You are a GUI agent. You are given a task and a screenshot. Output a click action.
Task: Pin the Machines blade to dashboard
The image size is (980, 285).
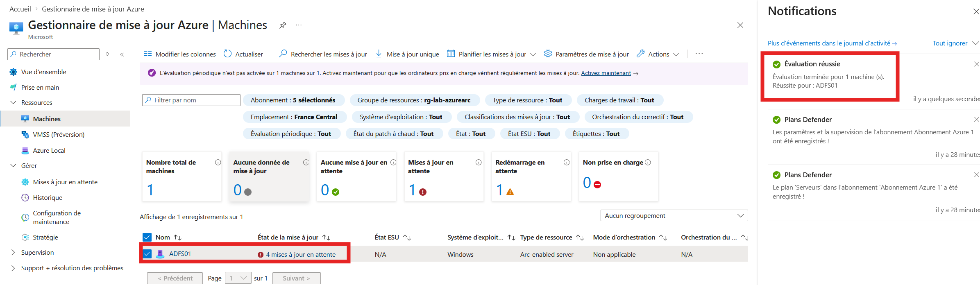pyautogui.click(x=283, y=25)
